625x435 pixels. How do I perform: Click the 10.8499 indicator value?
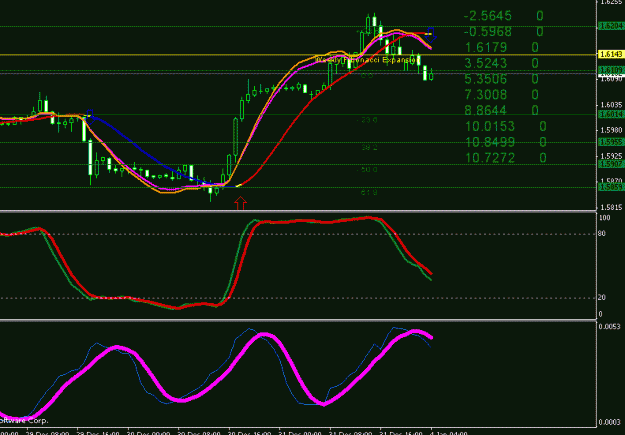(x=490, y=142)
